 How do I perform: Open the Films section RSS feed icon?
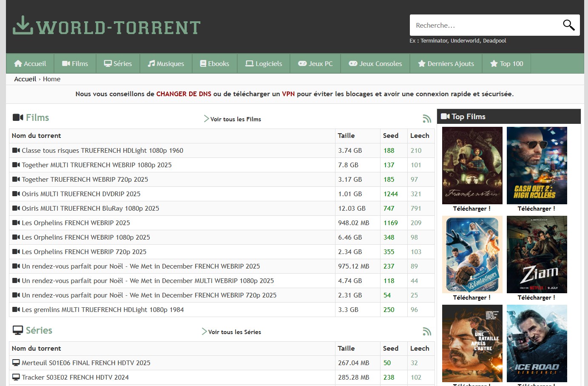pos(427,119)
